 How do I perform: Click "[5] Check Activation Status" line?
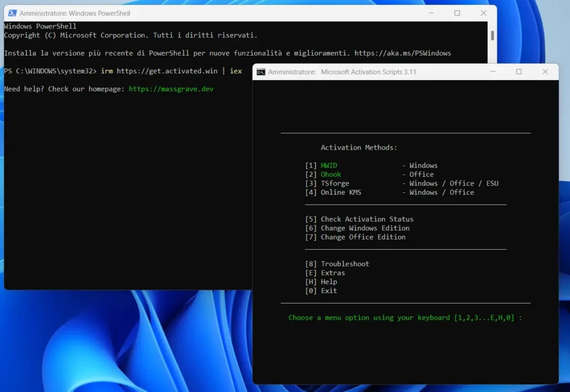[359, 219]
